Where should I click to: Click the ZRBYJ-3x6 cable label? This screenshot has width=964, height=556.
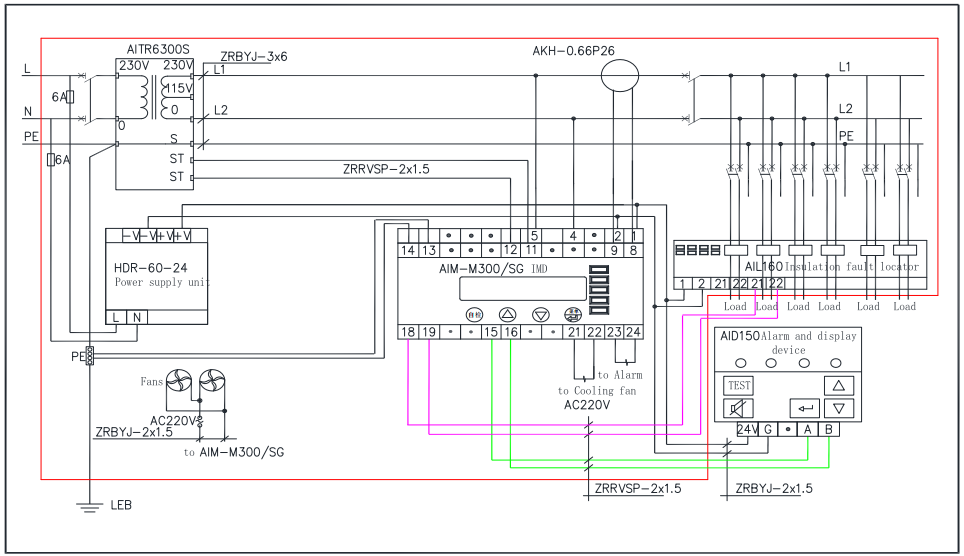254,57
